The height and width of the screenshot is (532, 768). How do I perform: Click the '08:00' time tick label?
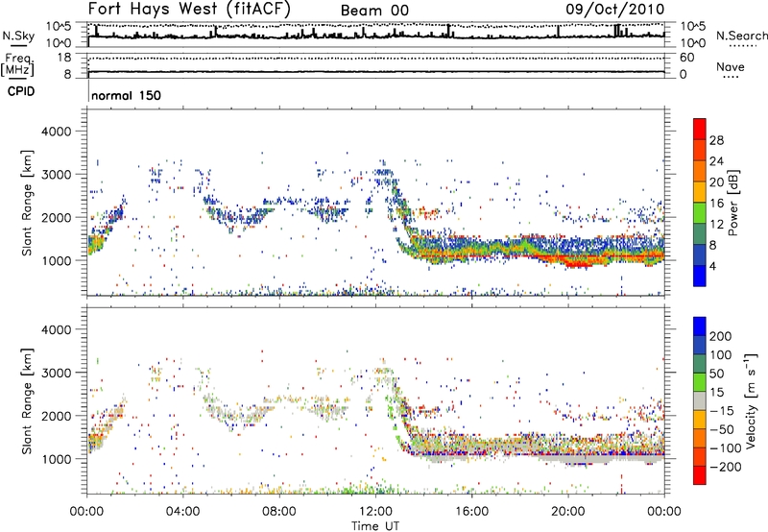[279, 512]
